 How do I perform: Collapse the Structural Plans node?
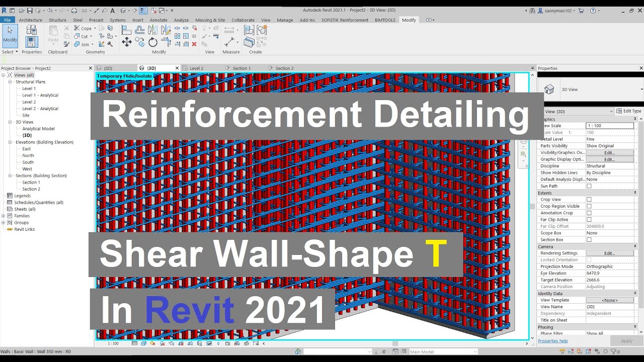[x=10, y=81]
